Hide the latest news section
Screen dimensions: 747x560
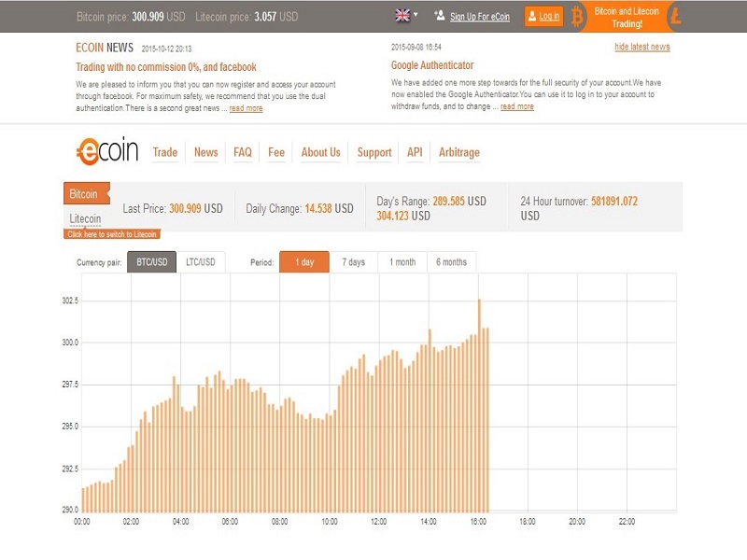click(x=641, y=47)
